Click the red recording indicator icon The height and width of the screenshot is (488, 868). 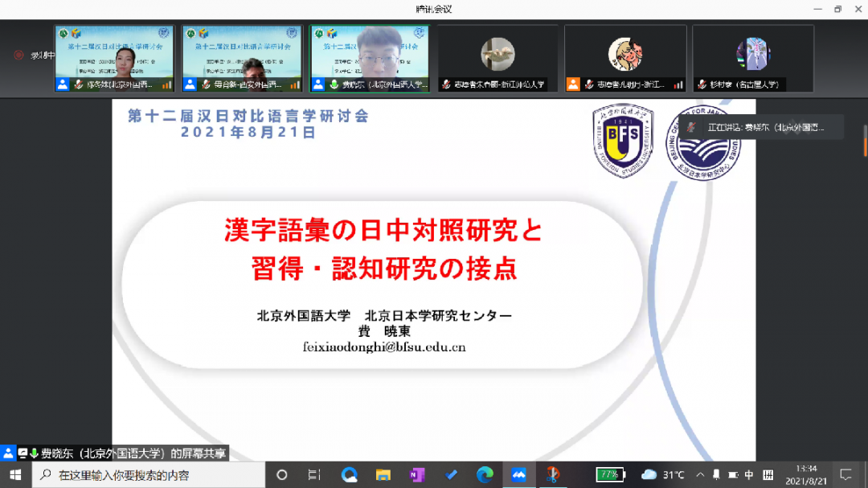click(18, 55)
